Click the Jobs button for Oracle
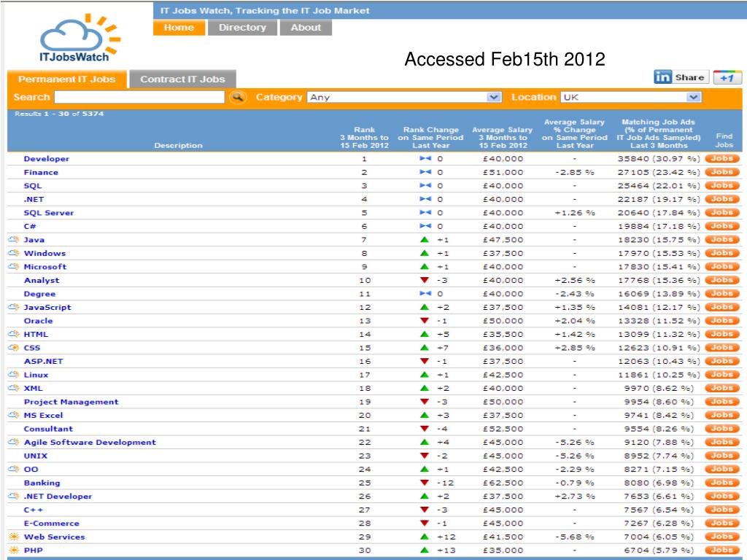This screenshot has width=747, height=560. (x=722, y=321)
